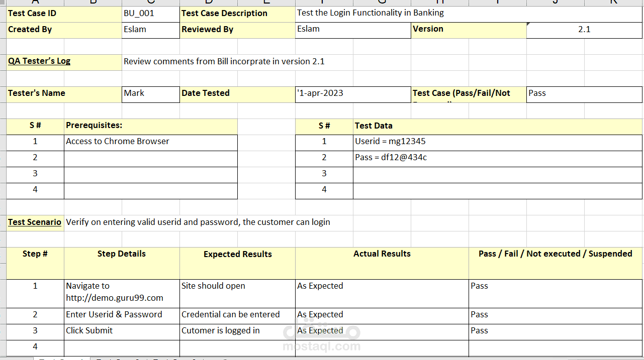This screenshot has width=644, height=360.
Task: Select 'Navigate to http://demo.guru99.com' step cell
Action: click(x=122, y=294)
